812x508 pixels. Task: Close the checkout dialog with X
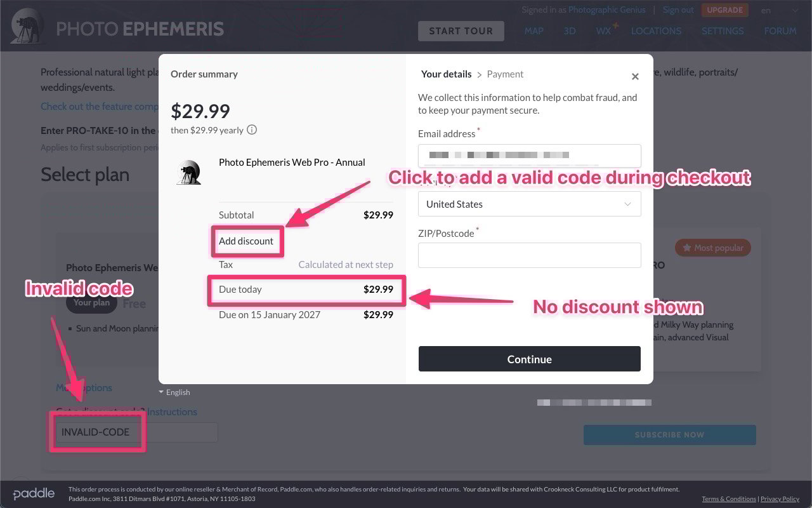point(635,76)
